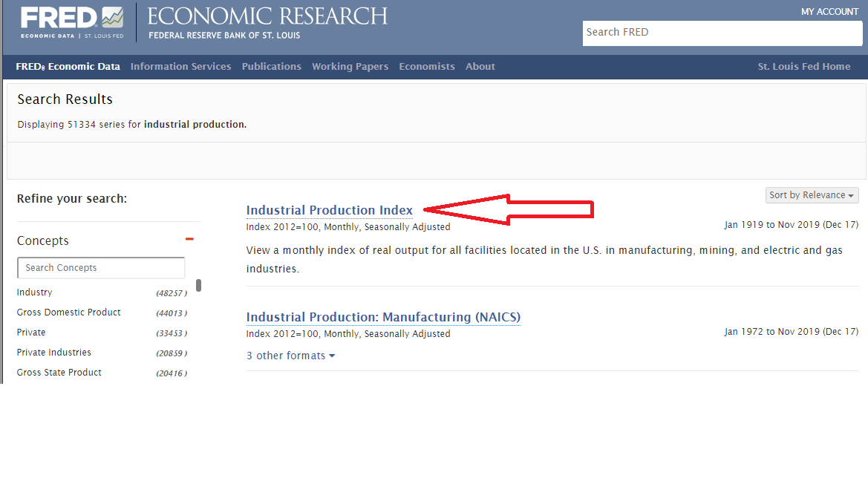Filter by Gross Domestic Product concept
The height and width of the screenshot is (481, 868).
click(x=68, y=313)
